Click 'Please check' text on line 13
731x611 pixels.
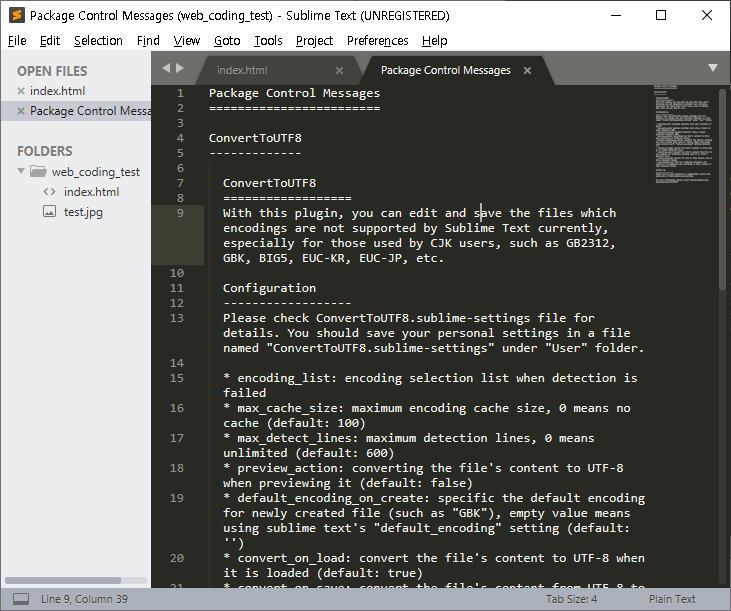[266, 318]
